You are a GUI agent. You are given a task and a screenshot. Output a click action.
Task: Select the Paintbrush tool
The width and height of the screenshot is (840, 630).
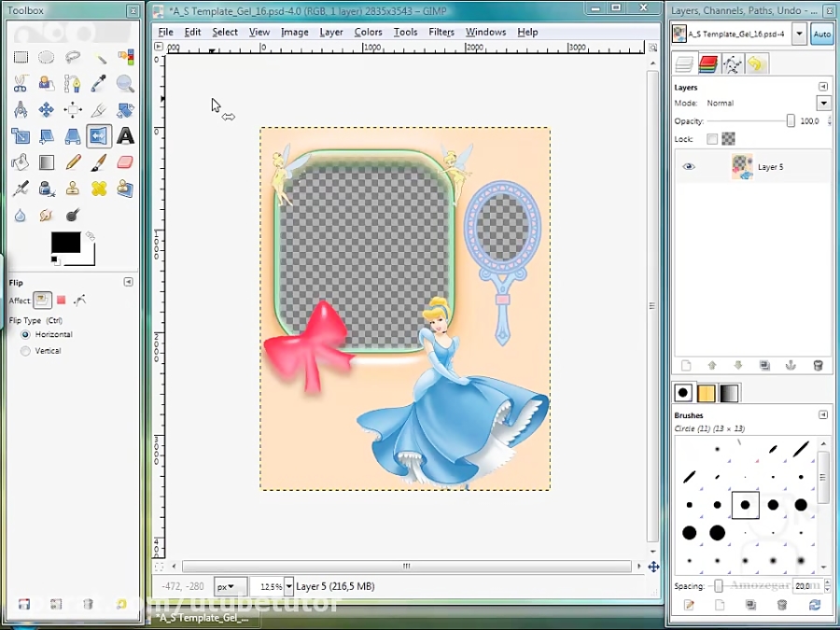coord(98,161)
